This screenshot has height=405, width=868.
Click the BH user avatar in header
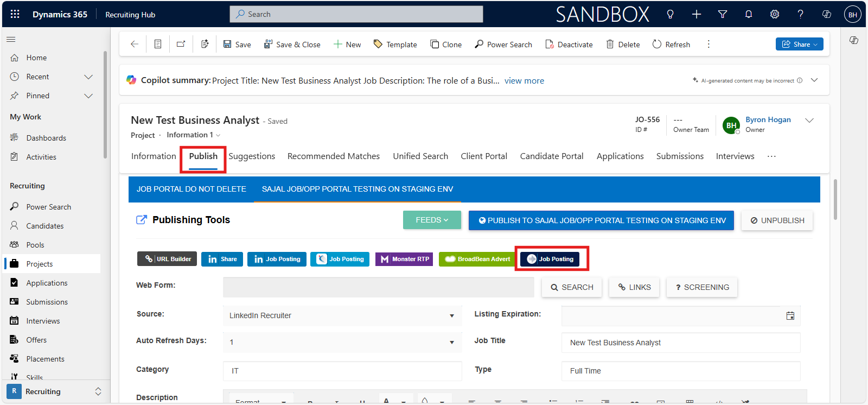pos(853,15)
